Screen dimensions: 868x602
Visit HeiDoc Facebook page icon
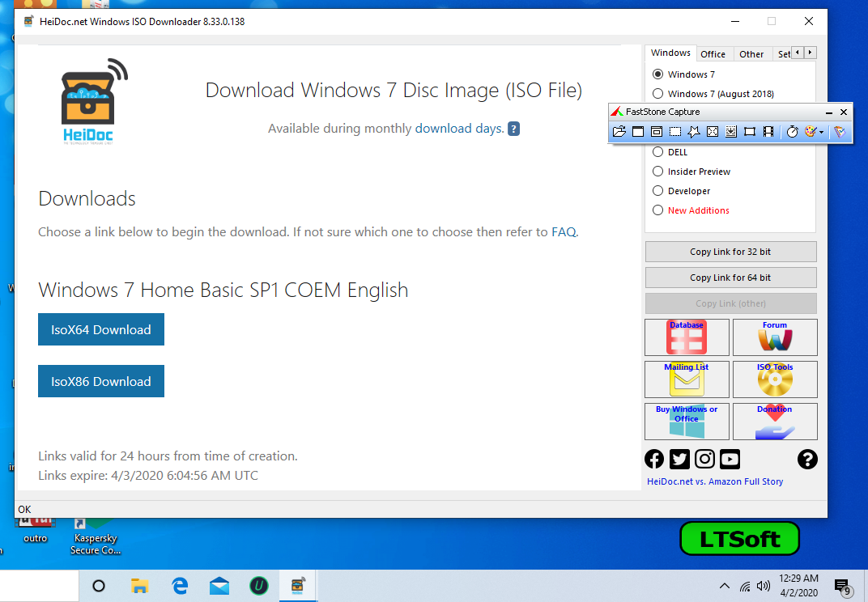tap(654, 460)
